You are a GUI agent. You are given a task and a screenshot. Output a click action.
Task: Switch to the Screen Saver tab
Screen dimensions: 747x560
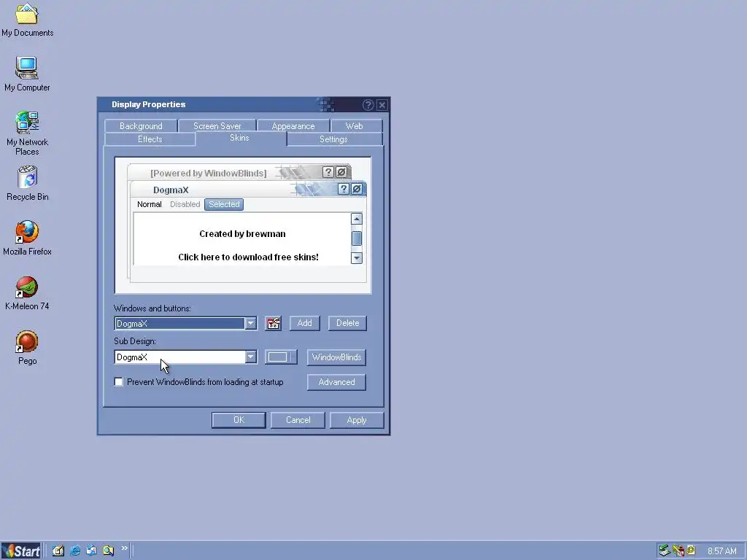point(217,125)
